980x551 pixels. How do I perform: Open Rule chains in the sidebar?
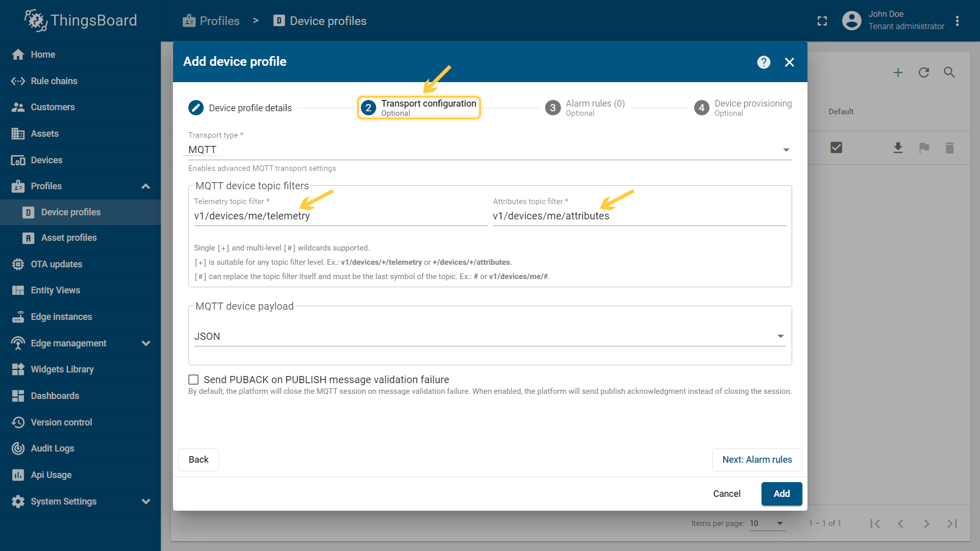(x=80, y=81)
